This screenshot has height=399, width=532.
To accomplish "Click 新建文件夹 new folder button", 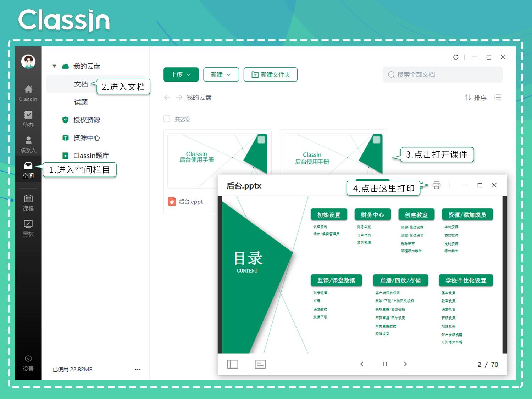I will pyautogui.click(x=271, y=74).
